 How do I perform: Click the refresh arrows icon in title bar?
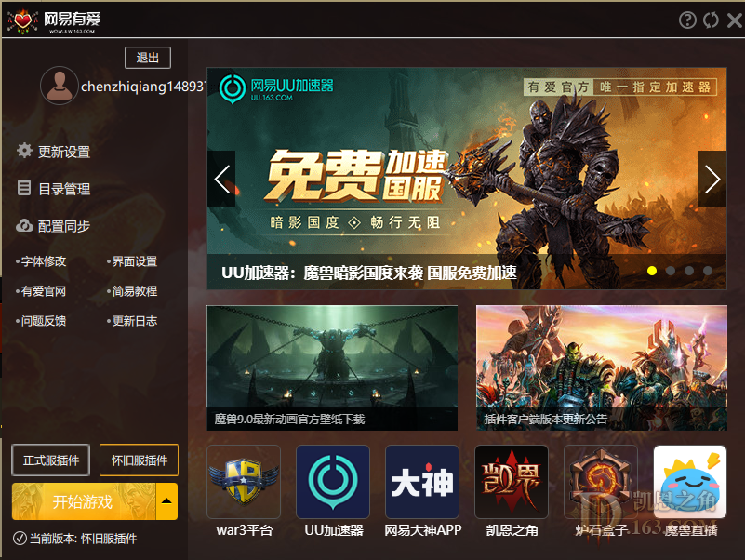point(711,20)
